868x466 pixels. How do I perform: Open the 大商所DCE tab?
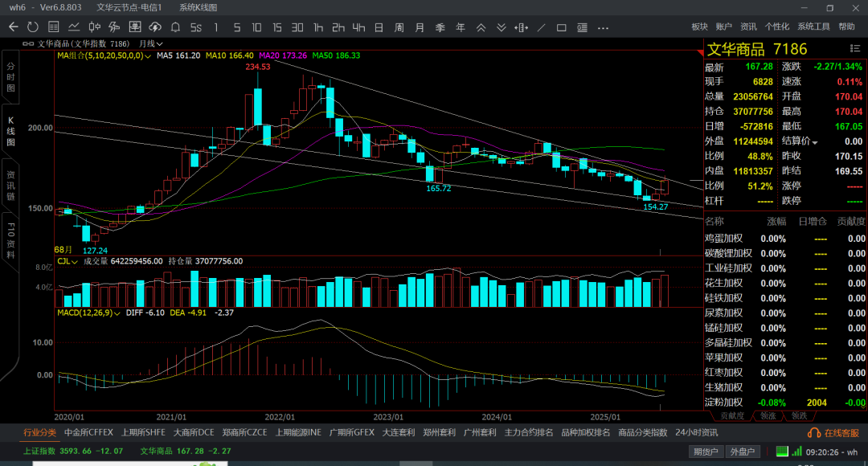[194, 433]
